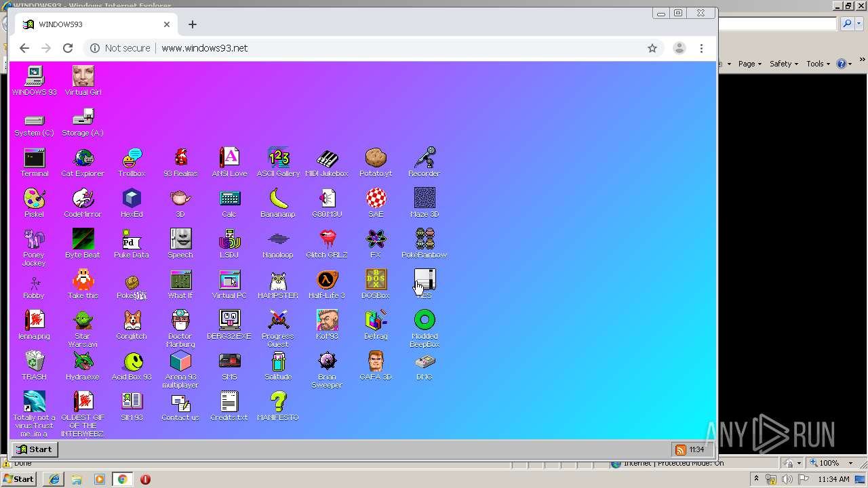868x488 pixels.
Task: Launch Modded BeepBox
Action: (425, 329)
